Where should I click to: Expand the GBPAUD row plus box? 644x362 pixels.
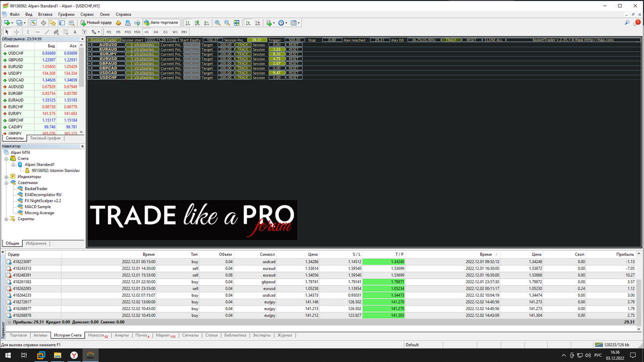tap(89, 63)
